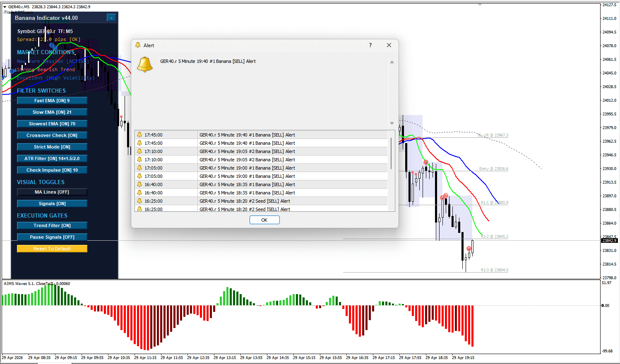Click New York Session [ACTIVE] status
620x364 pixels.
53,61
